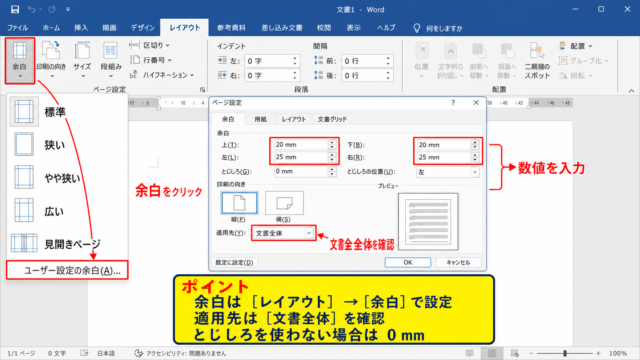Select the 狭い margin preset
This screenshot has width=640, height=360.
[67, 144]
